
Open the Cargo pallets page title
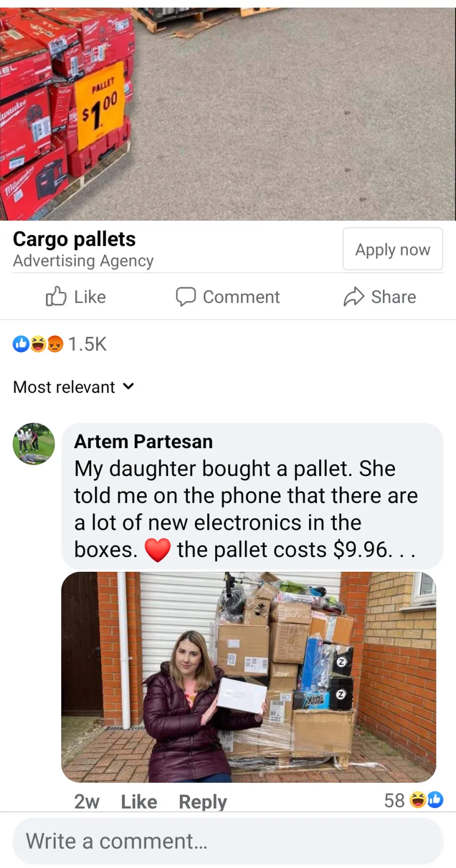[74, 239]
